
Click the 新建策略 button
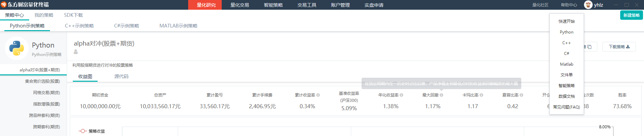point(631,15)
